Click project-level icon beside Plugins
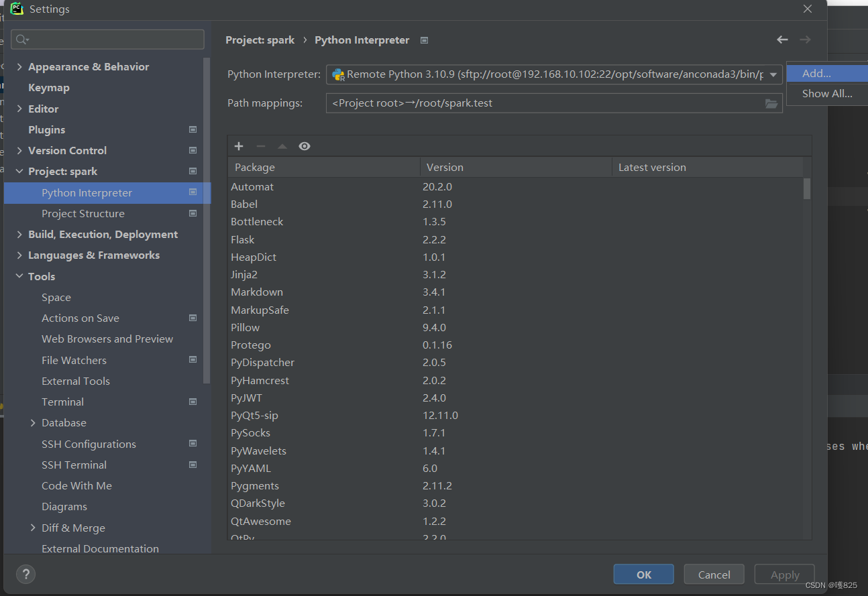The width and height of the screenshot is (868, 596). pos(193,129)
